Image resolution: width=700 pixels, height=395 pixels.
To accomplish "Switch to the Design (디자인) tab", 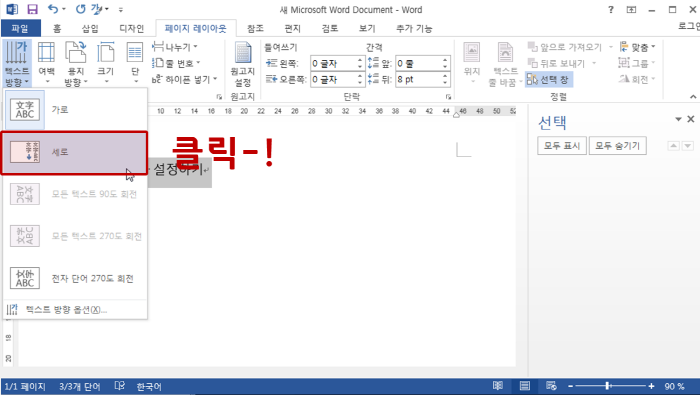I will [x=131, y=29].
